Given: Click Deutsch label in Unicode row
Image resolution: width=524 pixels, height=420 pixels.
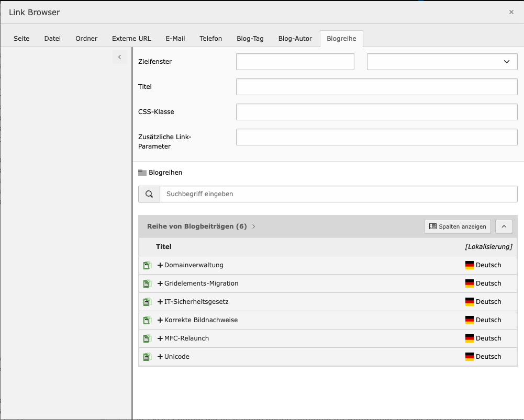Looking at the screenshot, I should [x=488, y=357].
